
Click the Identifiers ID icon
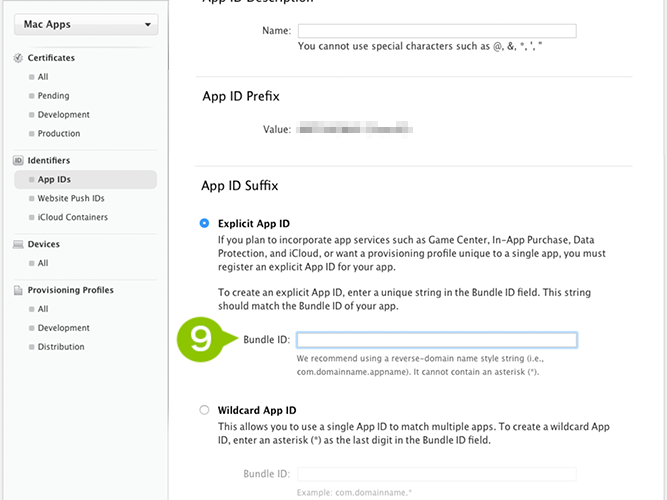tap(18, 160)
